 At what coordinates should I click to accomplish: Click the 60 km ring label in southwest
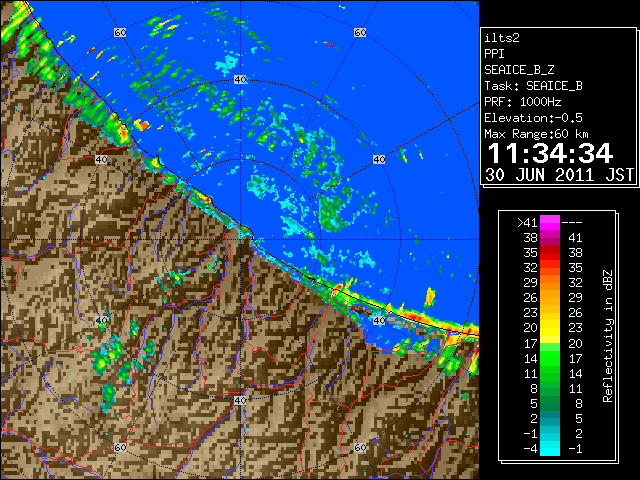[120, 448]
